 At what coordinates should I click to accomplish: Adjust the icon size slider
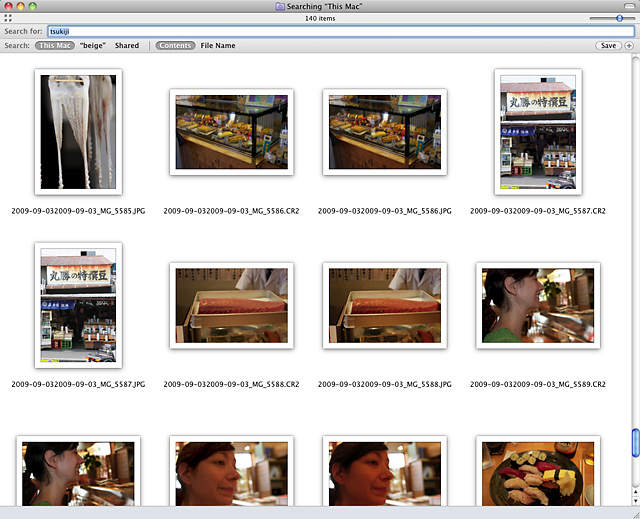click(x=619, y=18)
